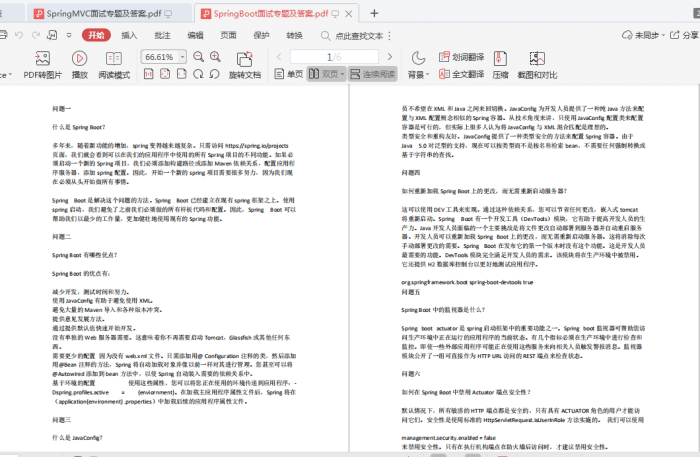
Task: Open the 批注 ribbon tab
Action: (162, 35)
